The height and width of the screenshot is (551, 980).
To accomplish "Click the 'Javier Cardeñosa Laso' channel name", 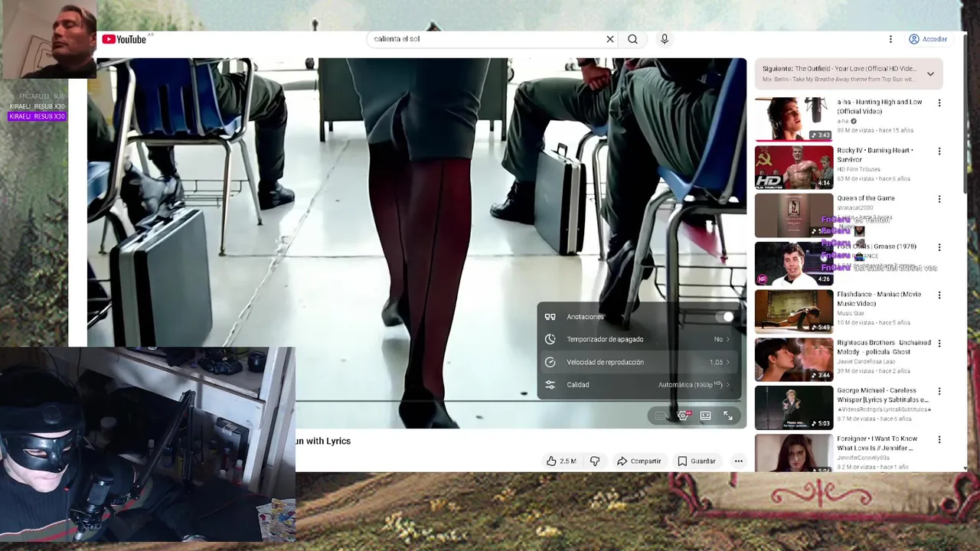I will (866, 361).
